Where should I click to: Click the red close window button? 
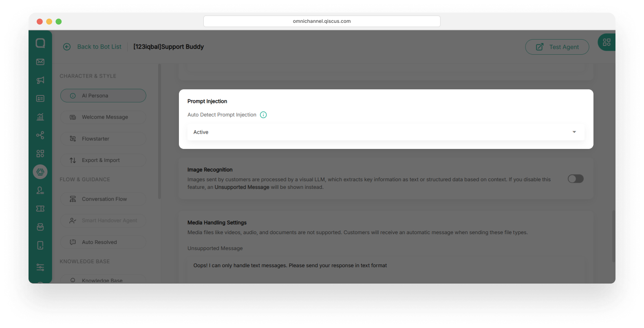40,22
